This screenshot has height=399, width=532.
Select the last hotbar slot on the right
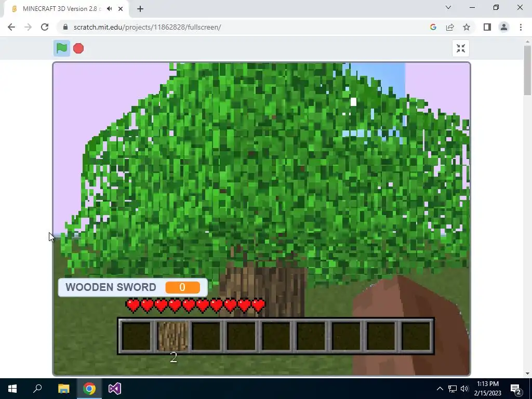point(416,336)
